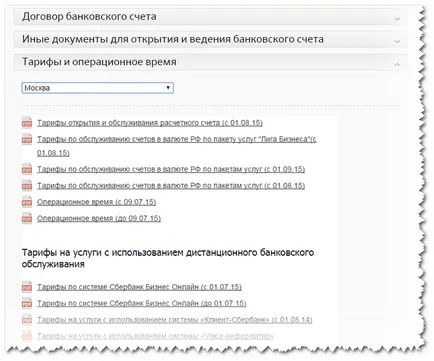Click PDF icon for 'Тарифы открытия и обслуживания расчетного счета'

click(x=27, y=123)
